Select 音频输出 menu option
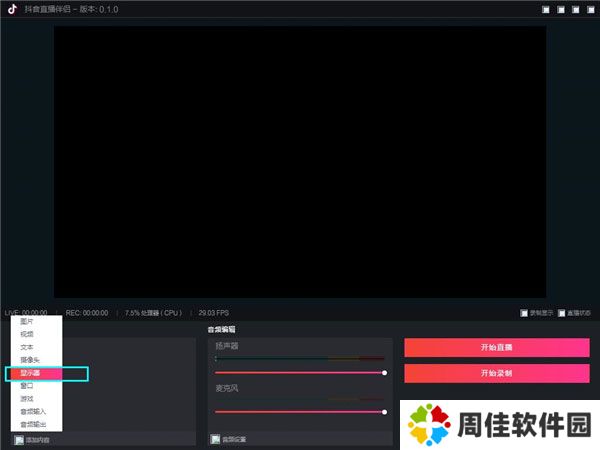The width and height of the screenshot is (600, 450). pos(33,424)
